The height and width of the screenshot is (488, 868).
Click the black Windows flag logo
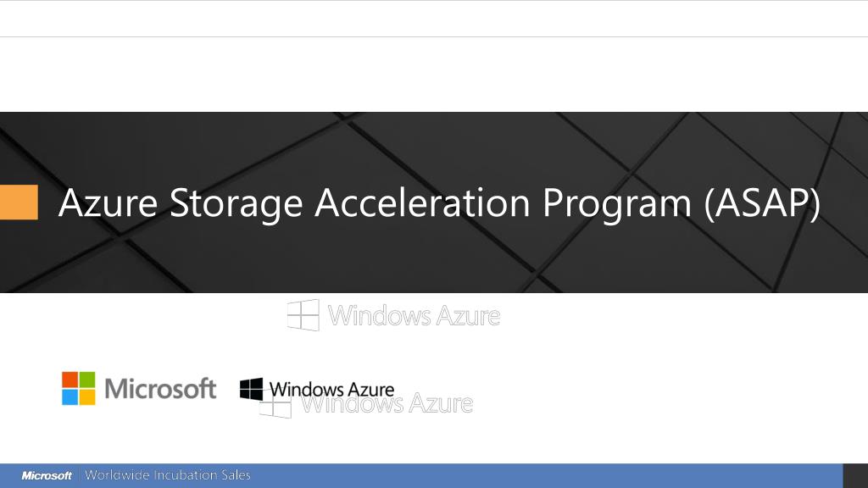pos(251,389)
